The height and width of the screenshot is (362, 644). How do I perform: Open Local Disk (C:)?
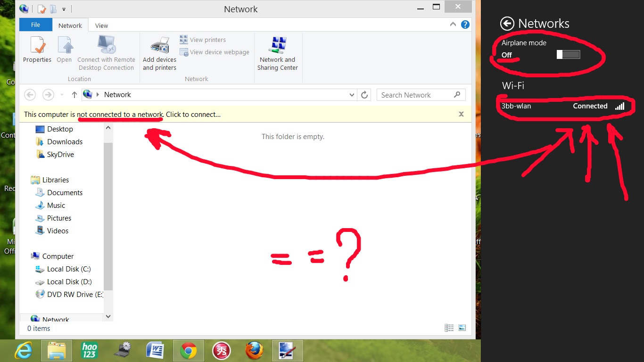click(x=63, y=269)
